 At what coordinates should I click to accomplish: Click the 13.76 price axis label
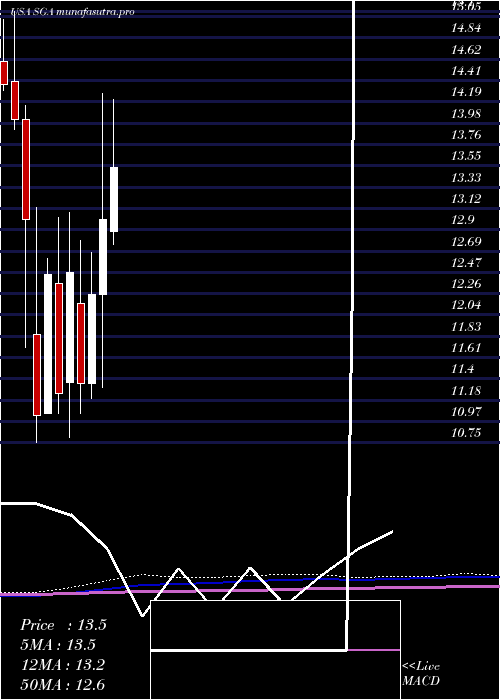click(x=466, y=134)
